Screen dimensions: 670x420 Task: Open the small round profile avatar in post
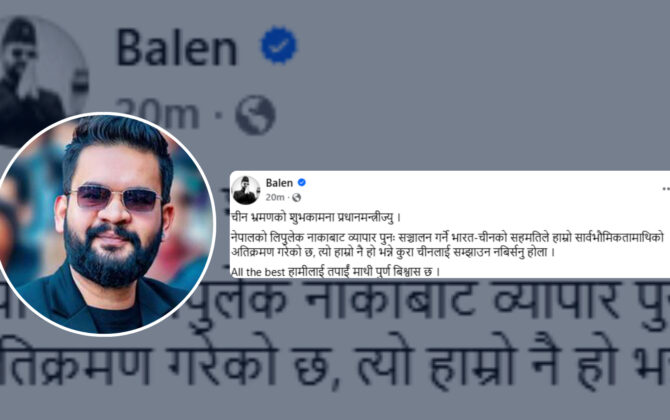246,190
